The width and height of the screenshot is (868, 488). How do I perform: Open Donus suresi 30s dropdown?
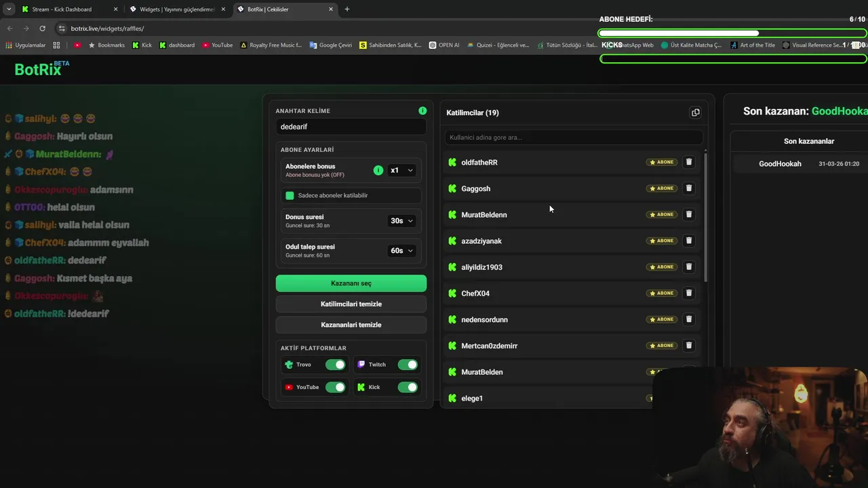click(401, 220)
